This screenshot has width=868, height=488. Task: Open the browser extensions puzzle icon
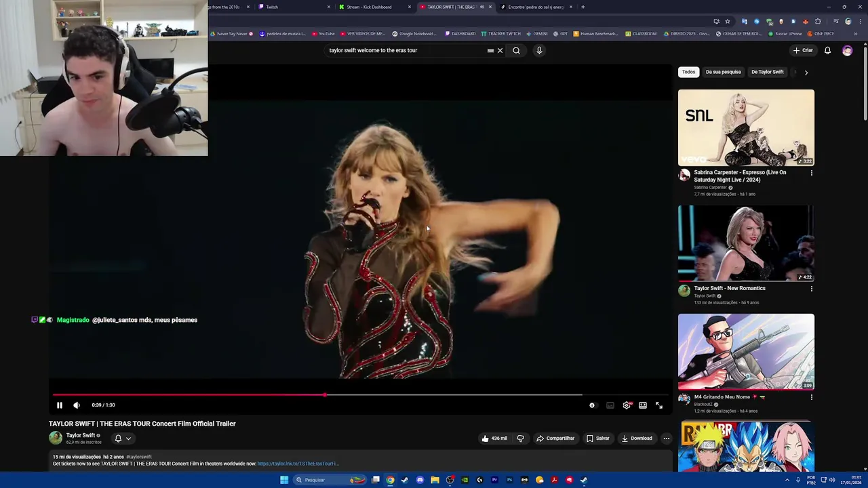tap(818, 21)
